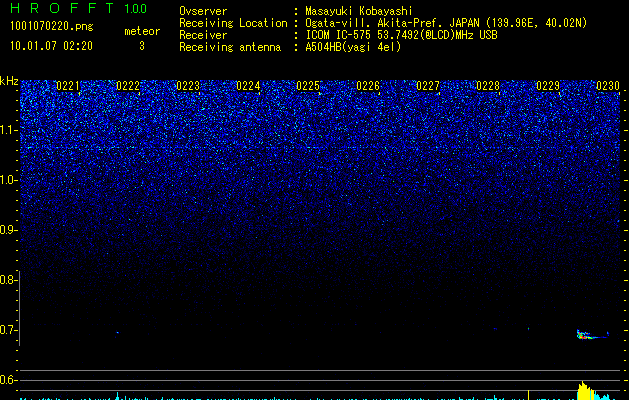Click location text Ogata-vill. Akita-Pref. JAPAN
This screenshot has height=400, width=629.
click(x=392, y=23)
